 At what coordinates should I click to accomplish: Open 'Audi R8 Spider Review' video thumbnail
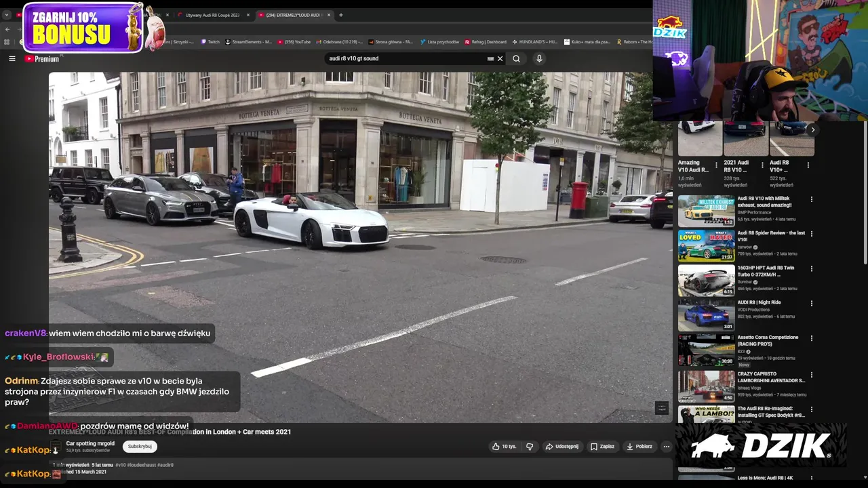point(706,245)
